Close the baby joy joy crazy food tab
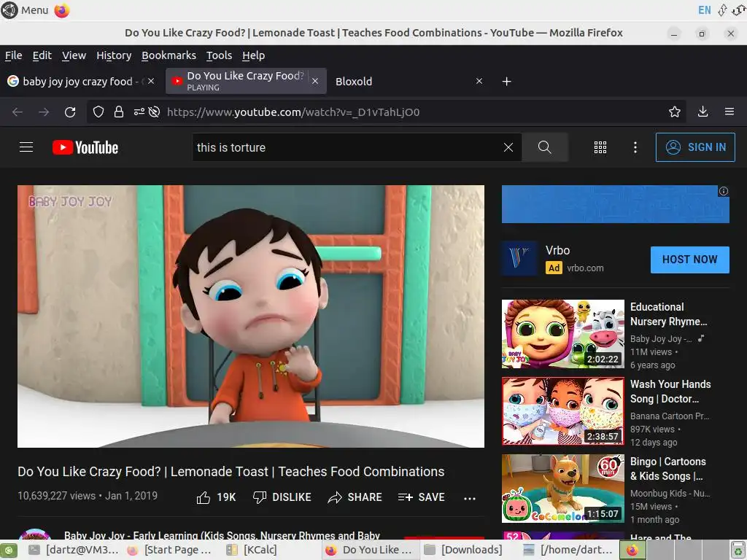This screenshot has height=560, width=747. click(x=151, y=81)
